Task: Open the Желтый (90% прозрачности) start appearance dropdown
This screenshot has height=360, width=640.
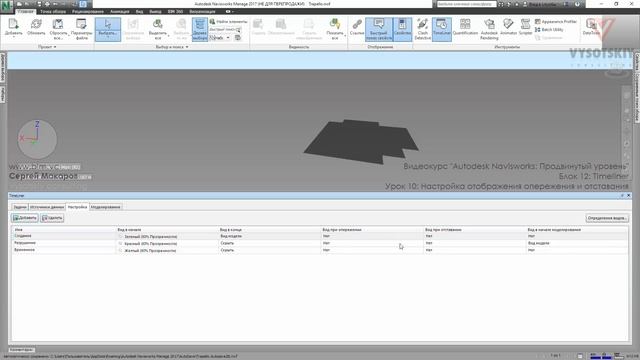Action: [167, 250]
